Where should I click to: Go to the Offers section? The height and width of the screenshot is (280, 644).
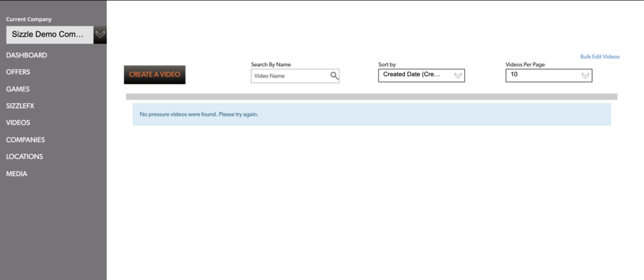coord(18,72)
